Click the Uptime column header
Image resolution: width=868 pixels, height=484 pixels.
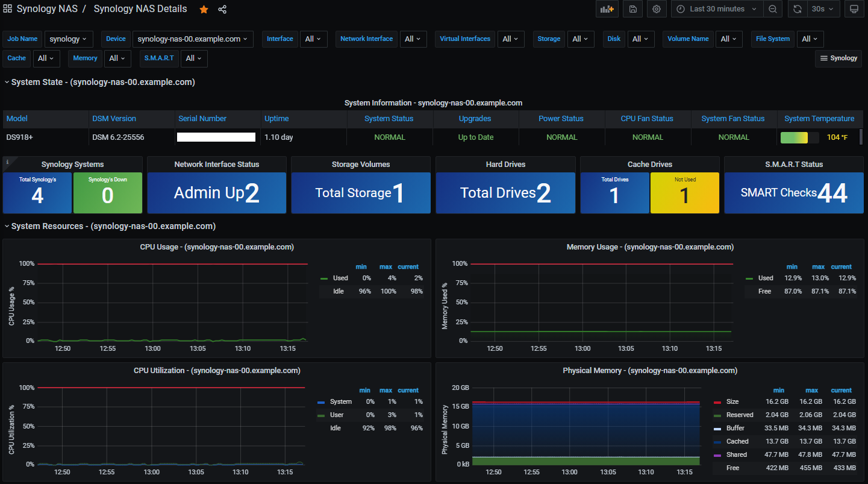click(276, 119)
